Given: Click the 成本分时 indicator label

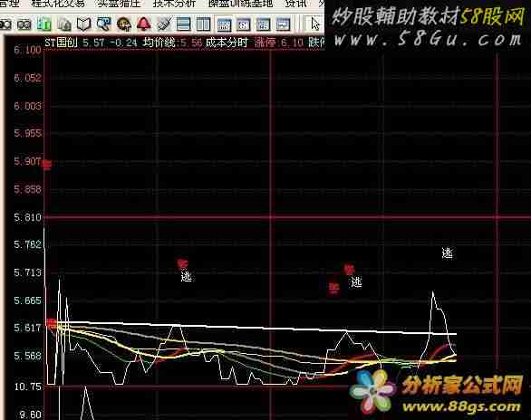Looking at the screenshot, I should [227, 43].
